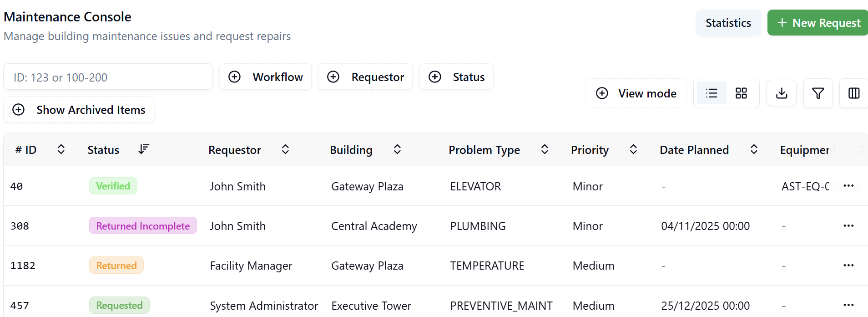Select Central Academy building cell
The height and width of the screenshot is (317, 868).
(374, 226)
